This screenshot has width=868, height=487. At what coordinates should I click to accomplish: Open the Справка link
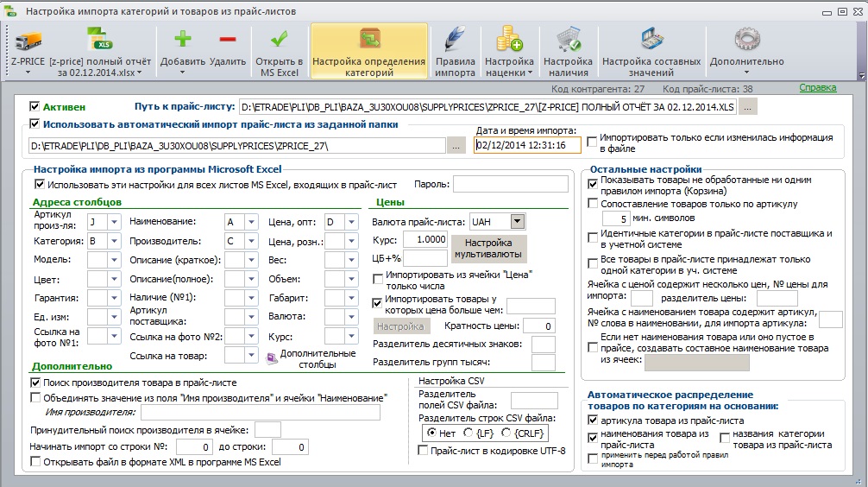pos(818,87)
